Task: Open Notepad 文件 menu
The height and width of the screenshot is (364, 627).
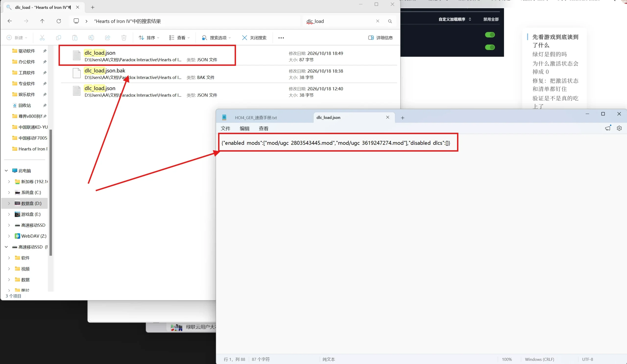Action: click(225, 128)
